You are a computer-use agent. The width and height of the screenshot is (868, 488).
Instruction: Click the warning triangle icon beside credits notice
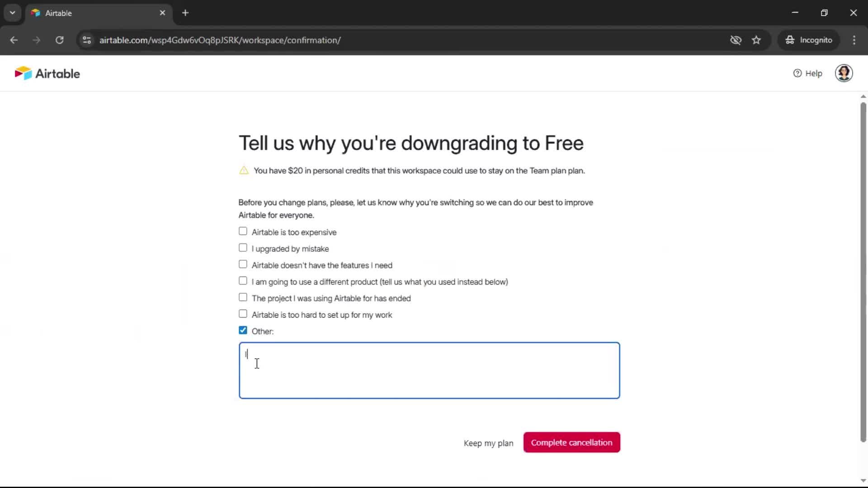(x=244, y=170)
